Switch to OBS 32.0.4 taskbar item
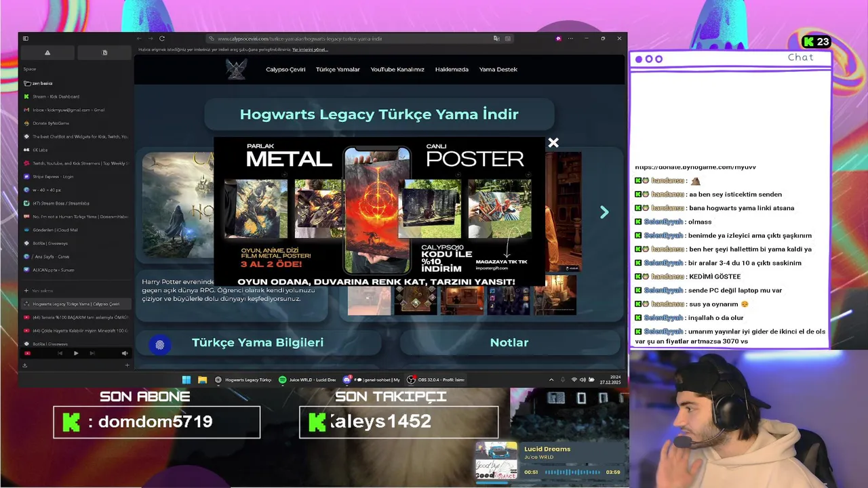 [x=435, y=380]
